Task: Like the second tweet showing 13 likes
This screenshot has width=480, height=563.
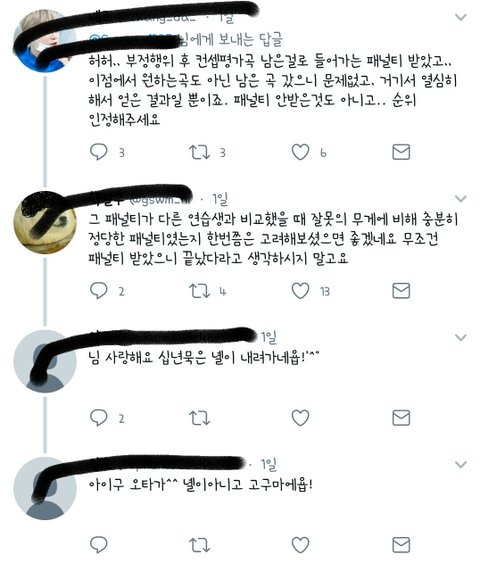Action: click(x=300, y=291)
